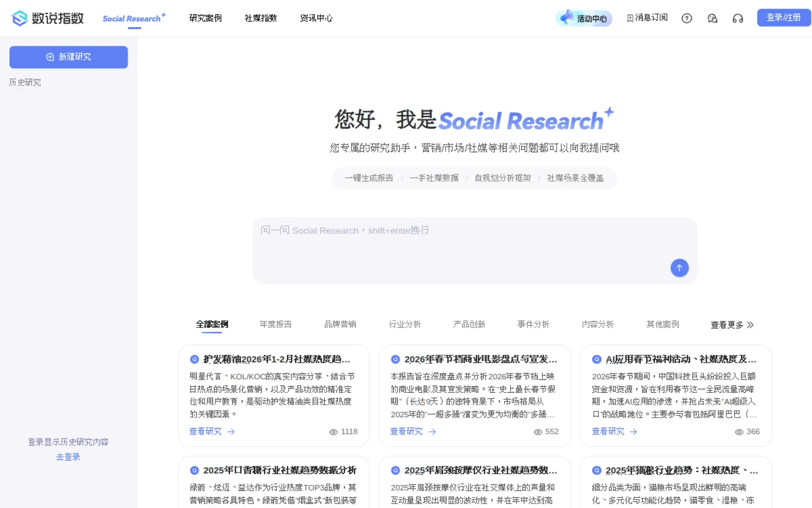Select the 年度报告 tab
812x508 pixels.
[276, 324]
